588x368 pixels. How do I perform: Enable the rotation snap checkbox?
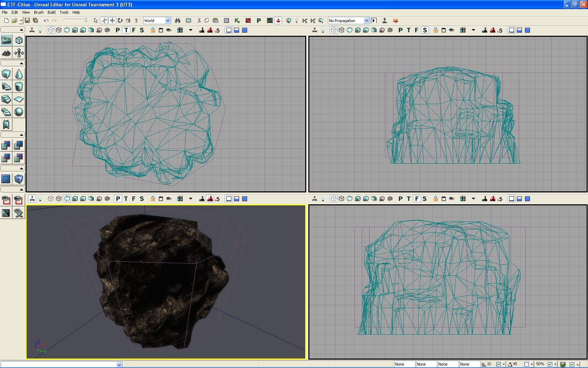pyautogui.click(x=526, y=364)
